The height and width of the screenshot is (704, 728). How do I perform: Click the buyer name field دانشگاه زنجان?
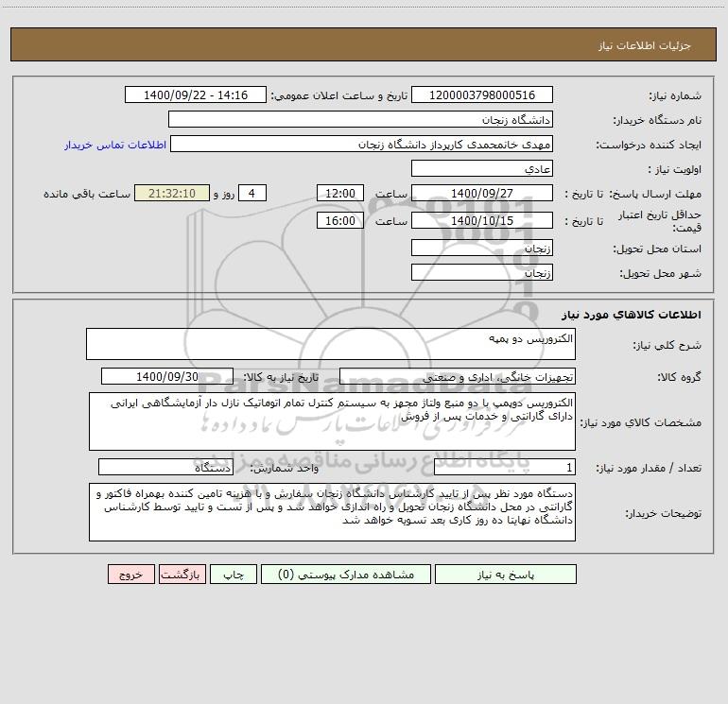click(x=360, y=119)
